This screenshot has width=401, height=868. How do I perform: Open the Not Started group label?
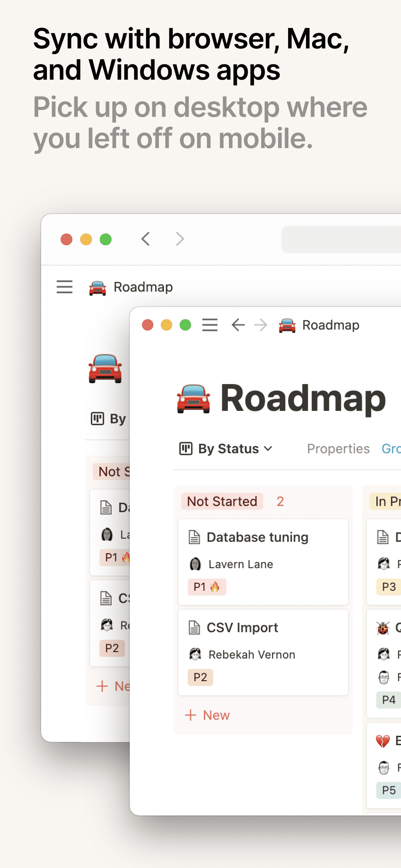coord(222,501)
